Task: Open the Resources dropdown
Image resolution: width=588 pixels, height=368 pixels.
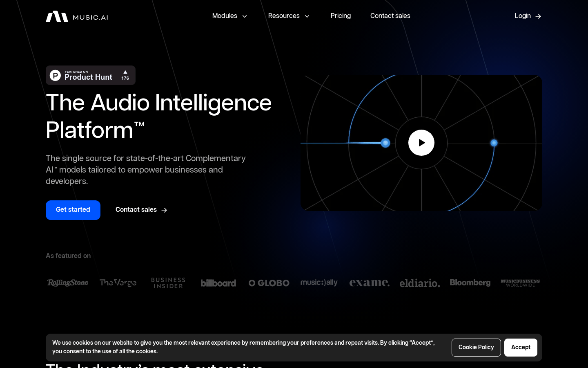Action: coord(284,16)
